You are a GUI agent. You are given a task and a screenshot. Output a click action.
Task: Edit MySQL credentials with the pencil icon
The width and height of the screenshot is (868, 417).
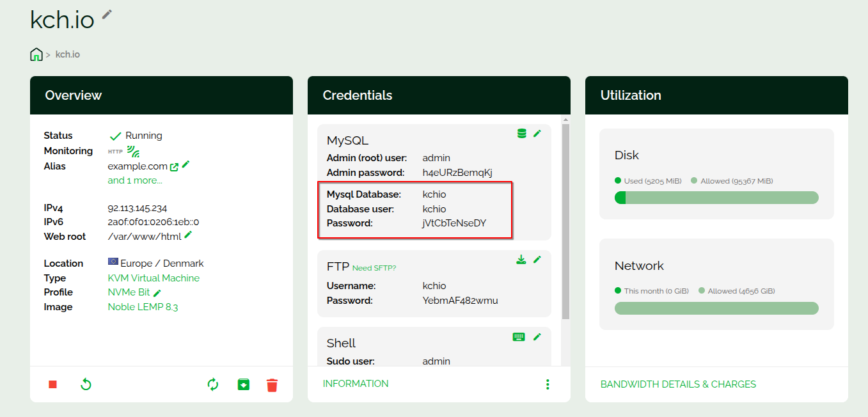click(x=537, y=134)
